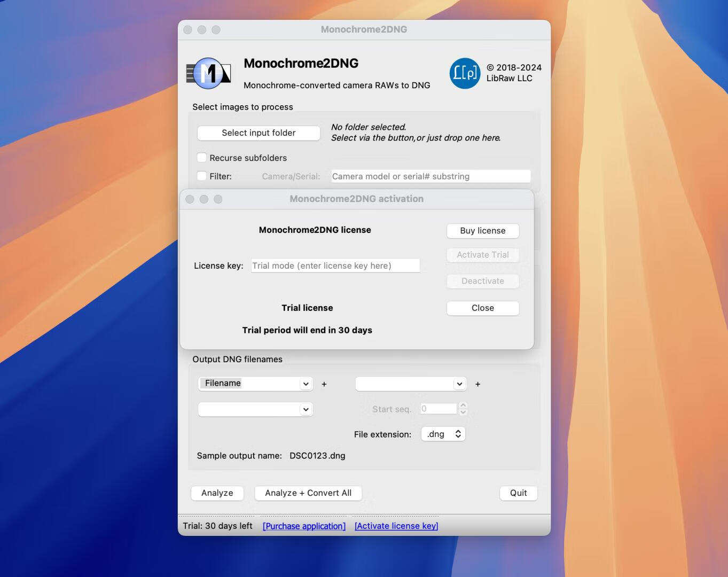Open the Purchase application link
The width and height of the screenshot is (728, 577).
point(304,526)
